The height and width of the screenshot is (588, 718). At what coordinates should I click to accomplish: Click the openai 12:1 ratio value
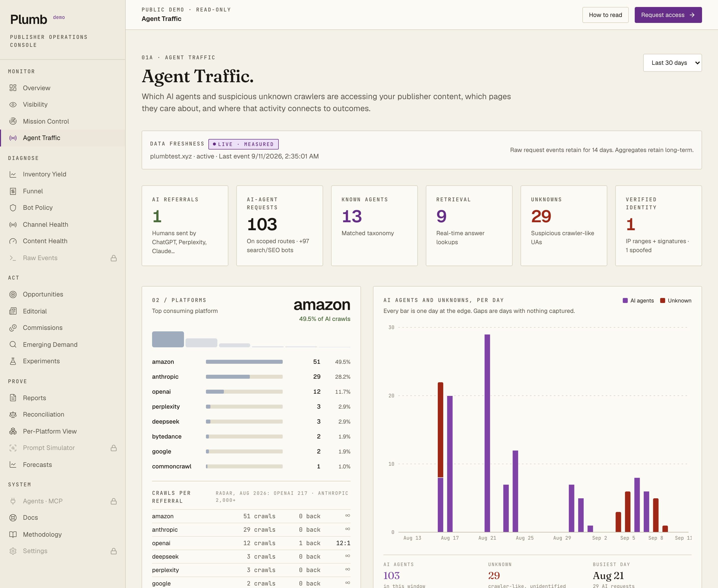pos(343,543)
